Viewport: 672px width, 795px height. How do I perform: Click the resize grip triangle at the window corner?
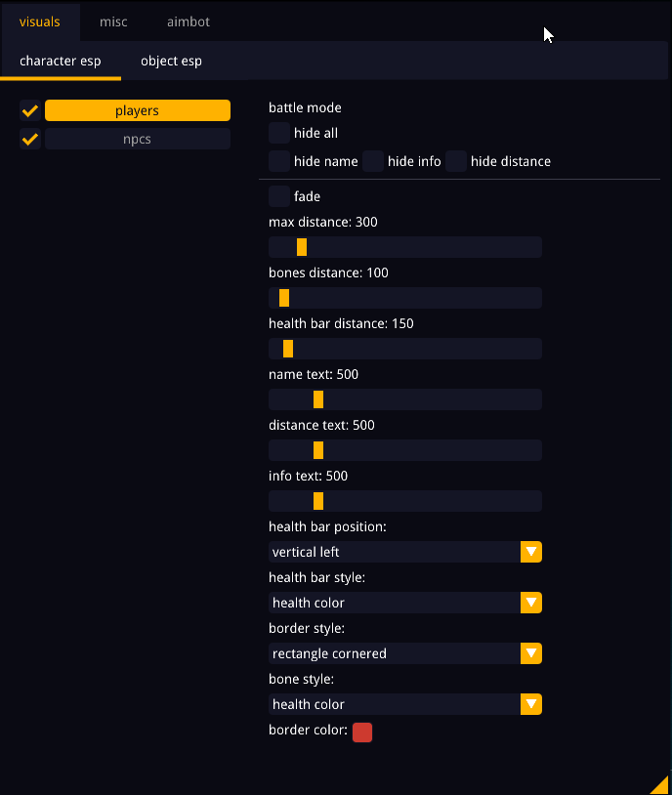[x=661, y=786]
